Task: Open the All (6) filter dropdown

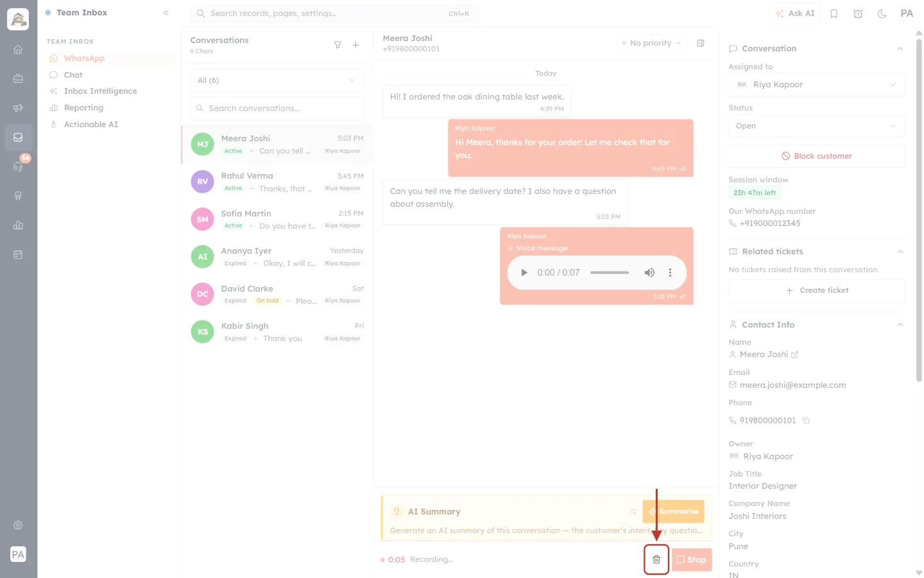Action: pos(277,80)
